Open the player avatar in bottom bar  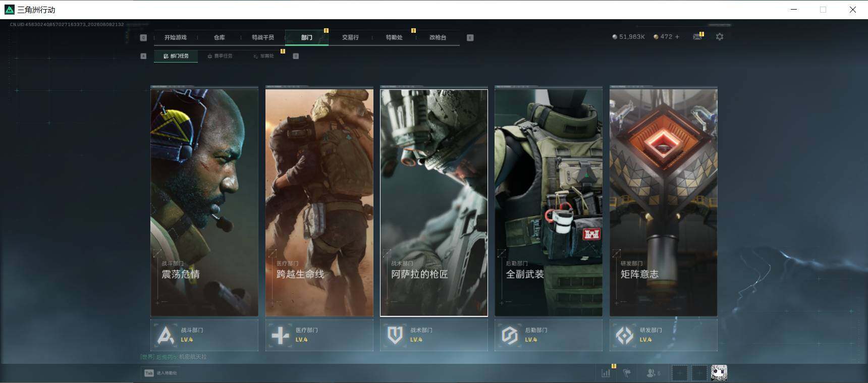[719, 373]
